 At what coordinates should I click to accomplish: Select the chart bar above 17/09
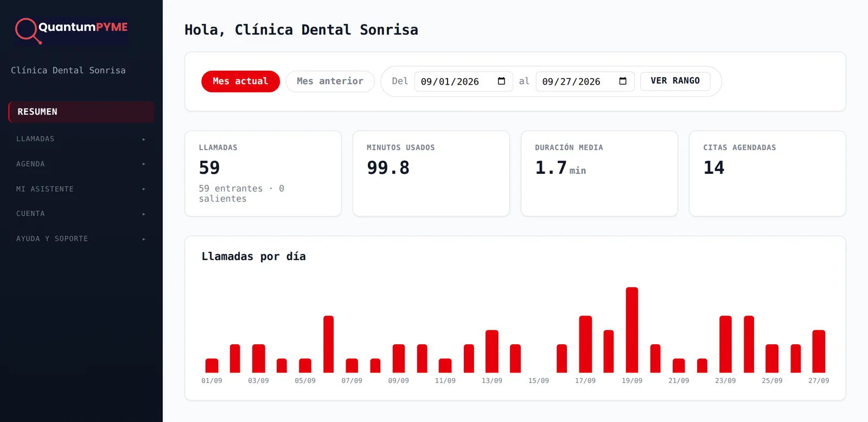[585, 344]
